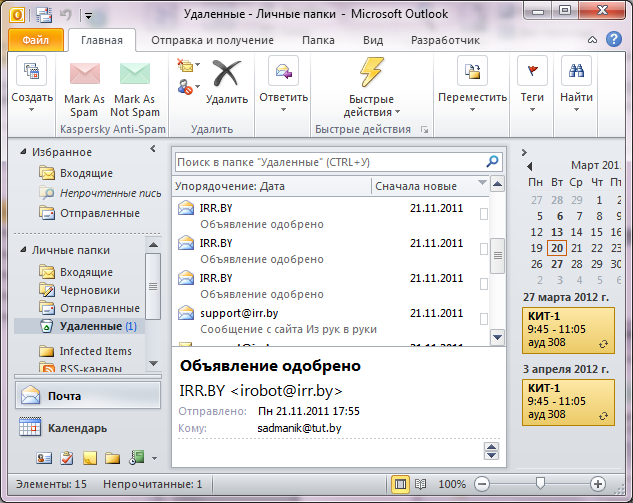Switch to the Вид tab
633x503 pixels.
(373, 40)
